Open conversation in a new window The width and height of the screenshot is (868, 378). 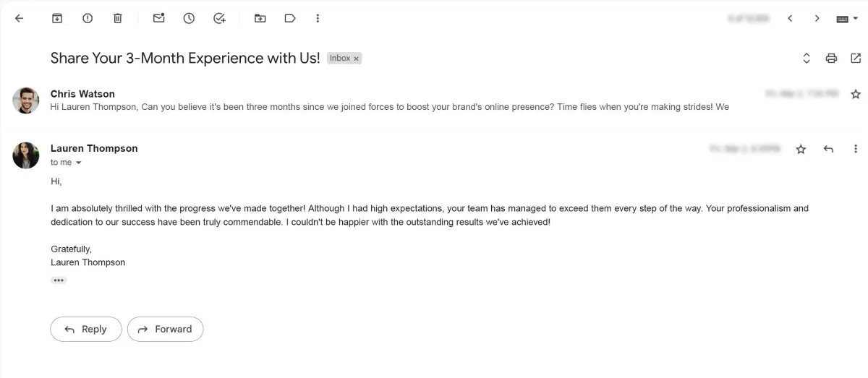point(856,59)
